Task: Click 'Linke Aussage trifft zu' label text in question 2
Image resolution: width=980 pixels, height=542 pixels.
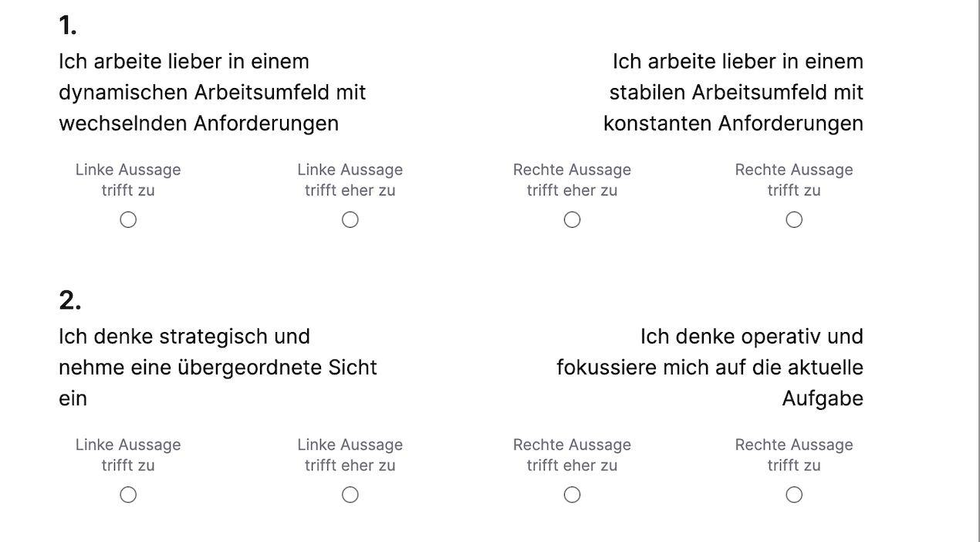Action: pos(128,455)
